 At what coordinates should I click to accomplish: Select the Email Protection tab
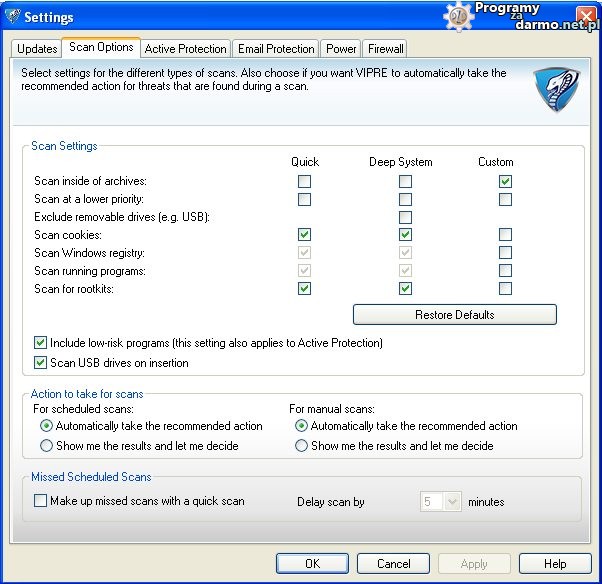tap(276, 49)
